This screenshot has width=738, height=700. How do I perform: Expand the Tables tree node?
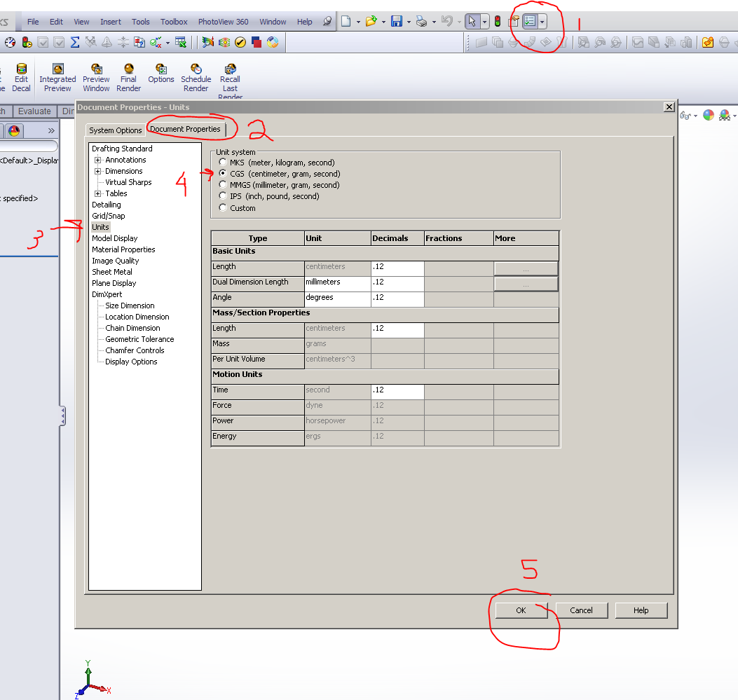click(98, 194)
